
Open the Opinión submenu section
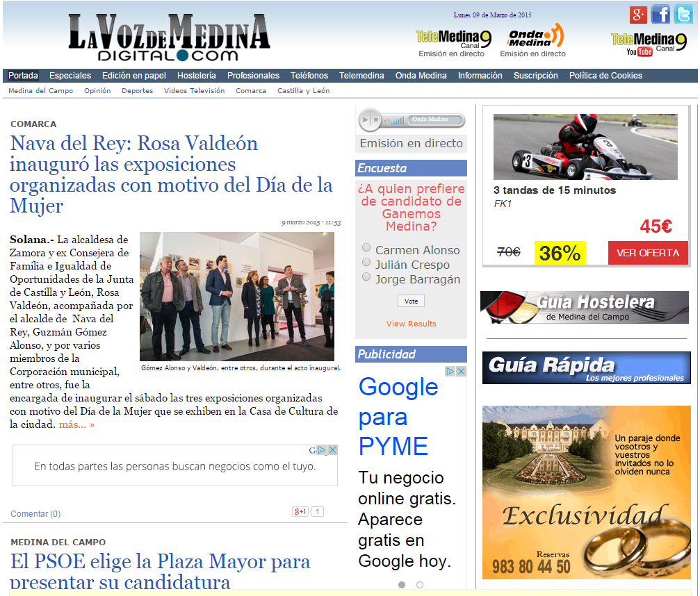97,90
